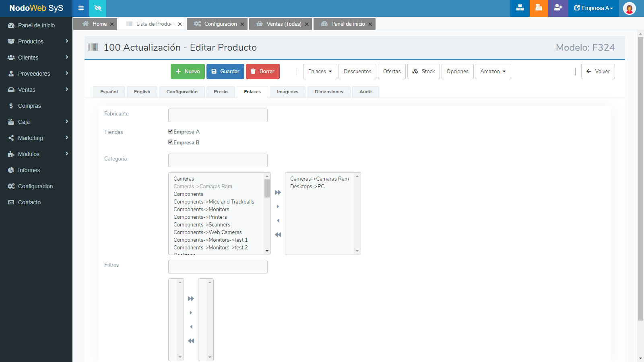The width and height of the screenshot is (644, 362).
Task: Uncheck the Empresa A store checkbox
Action: click(171, 132)
